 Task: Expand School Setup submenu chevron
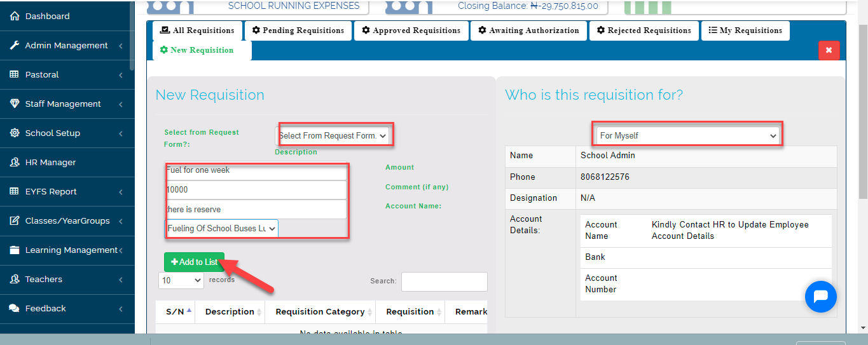pyautogui.click(x=121, y=133)
